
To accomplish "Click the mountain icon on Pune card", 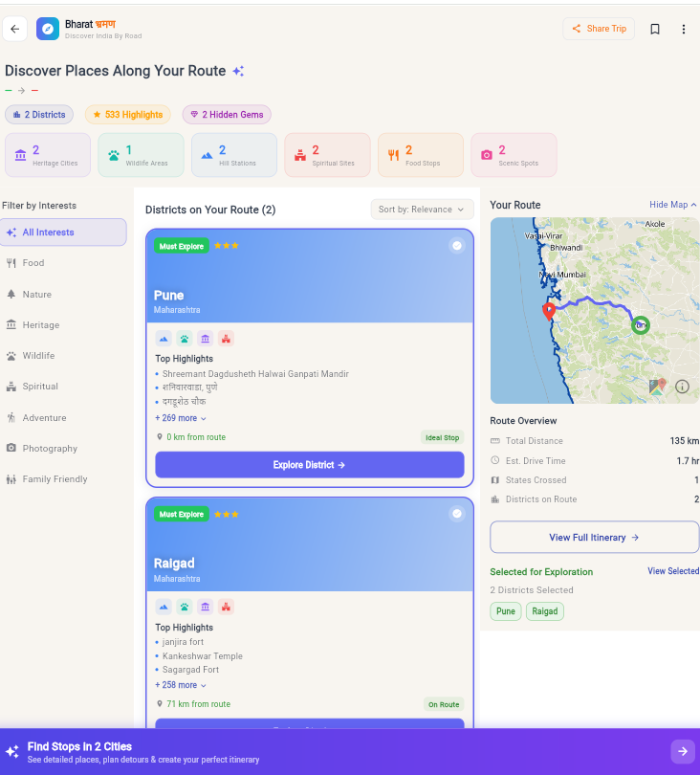I will 164,339.
